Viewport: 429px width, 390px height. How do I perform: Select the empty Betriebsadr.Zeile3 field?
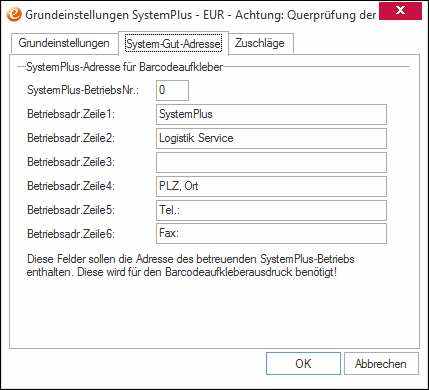pos(271,162)
